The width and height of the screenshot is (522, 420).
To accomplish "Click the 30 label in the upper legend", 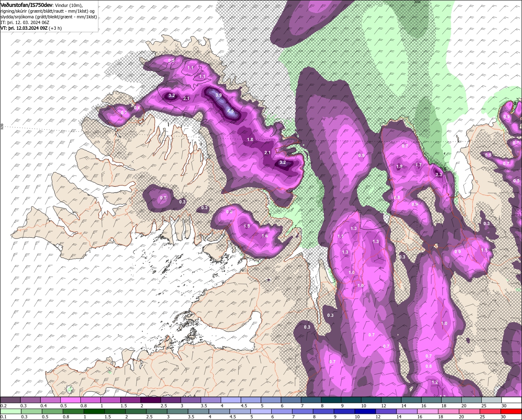I will 504,406.
